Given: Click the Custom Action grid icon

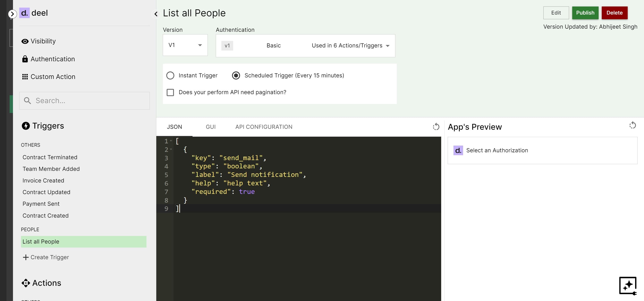Looking at the screenshot, I should tap(25, 77).
